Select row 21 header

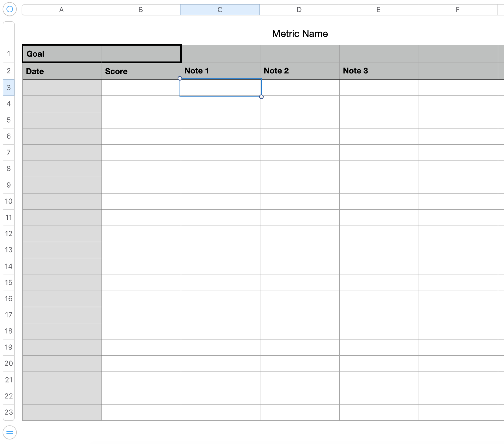click(9, 380)
